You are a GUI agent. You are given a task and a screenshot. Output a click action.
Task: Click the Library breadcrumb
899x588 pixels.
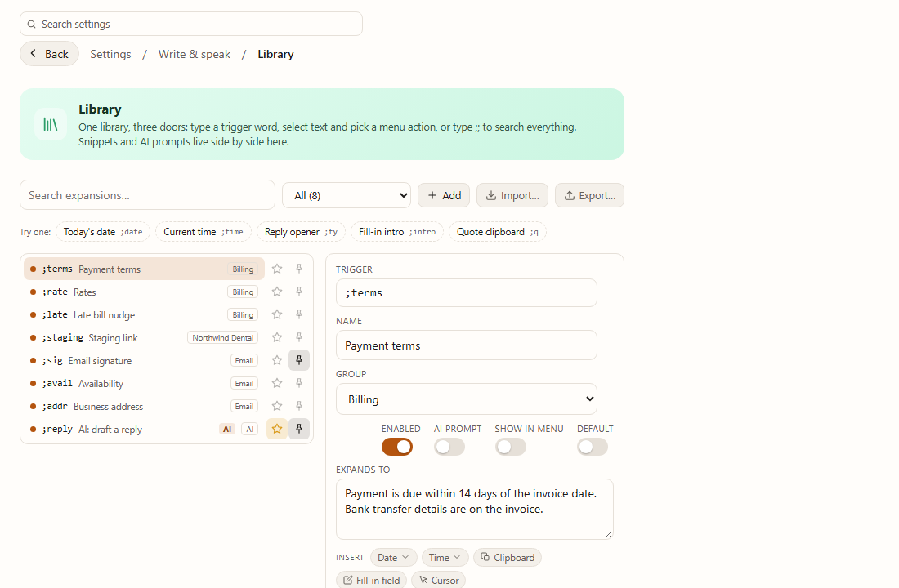tap(275, 54)
